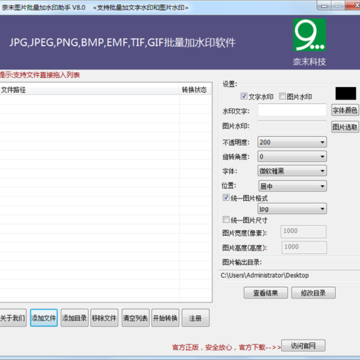Click the 官方正版 official download notice text
360x360 pixels.
click(227, 347)
